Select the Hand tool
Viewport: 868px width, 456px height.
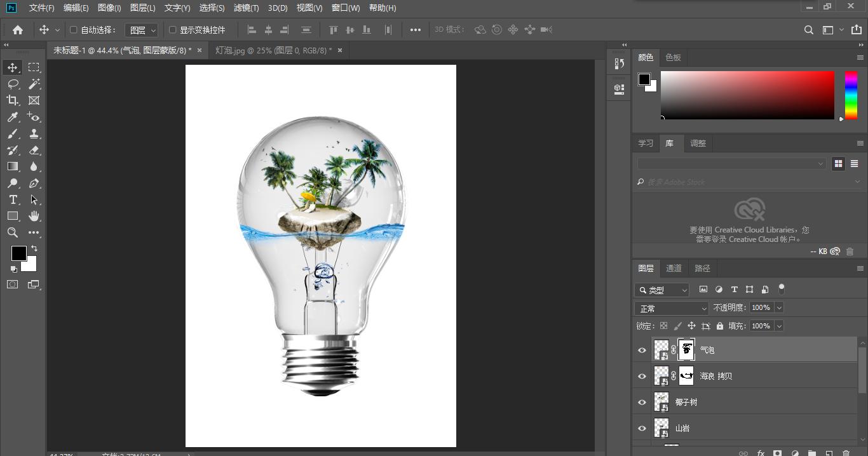pos(34,217)
